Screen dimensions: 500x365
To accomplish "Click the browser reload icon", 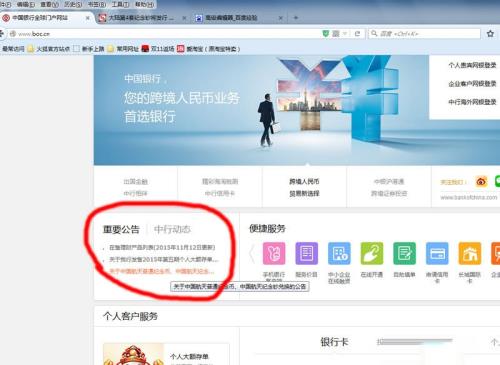I will (x=357, y=34).
